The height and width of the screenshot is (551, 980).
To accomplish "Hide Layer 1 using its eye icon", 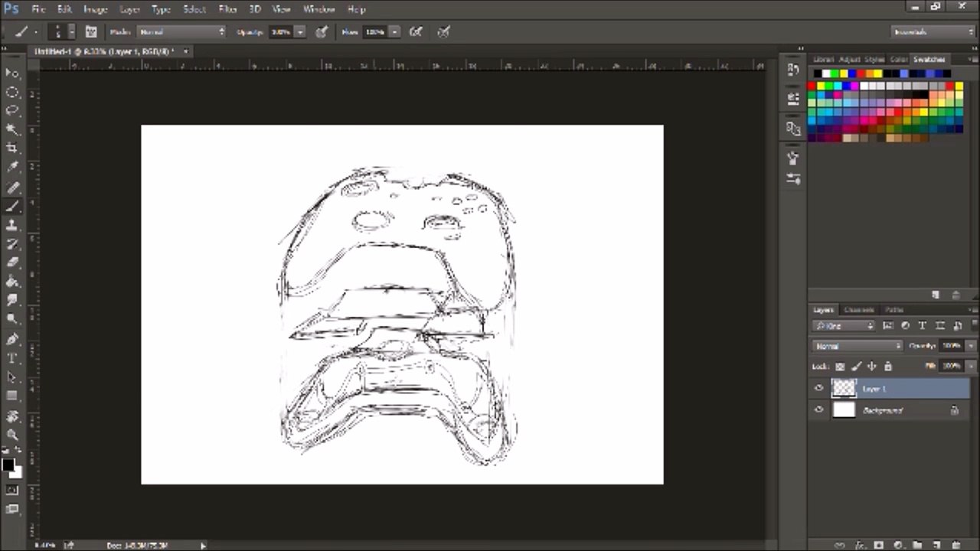I will 819,389.
